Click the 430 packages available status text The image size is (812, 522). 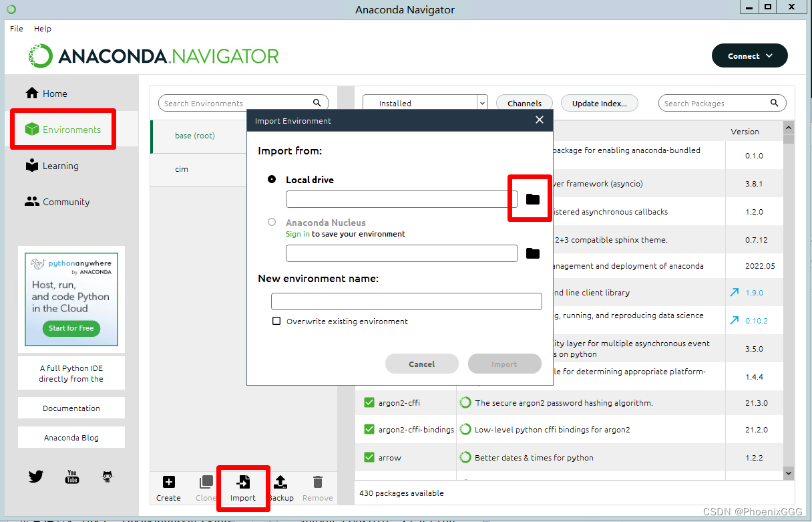pyautogui.click(x=401, y=493)
